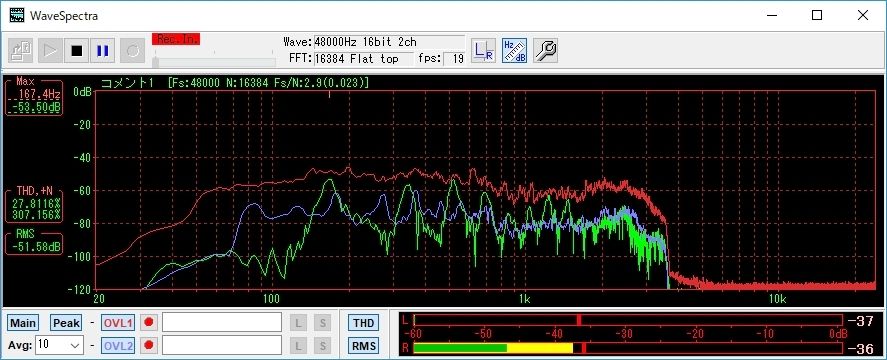The image size is (887, 360).
Task: Click the L channel level meter
Action: pyautogui.click(x=628, y=320)
